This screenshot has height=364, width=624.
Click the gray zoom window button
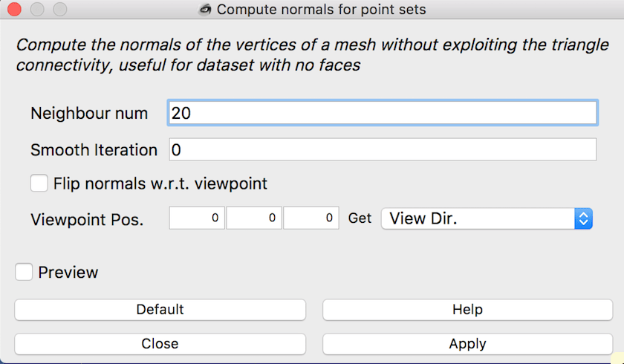[60, 9]
